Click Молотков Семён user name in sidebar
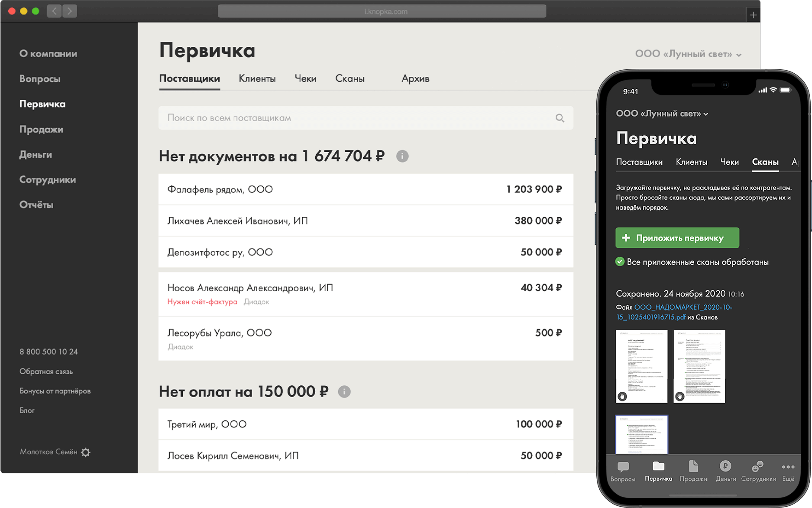This screenshot has height=508, width=812. pyautogui.click(x=49, y=452)
